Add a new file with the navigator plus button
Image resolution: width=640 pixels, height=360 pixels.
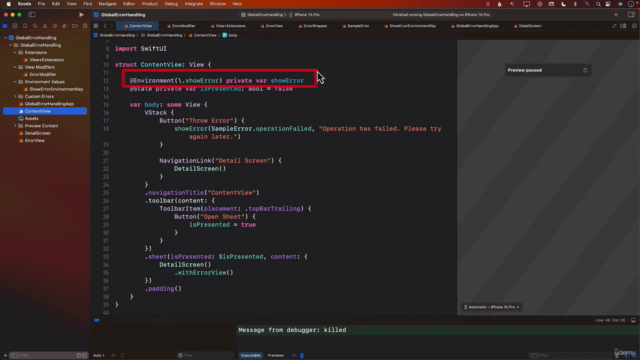point(5,356)
